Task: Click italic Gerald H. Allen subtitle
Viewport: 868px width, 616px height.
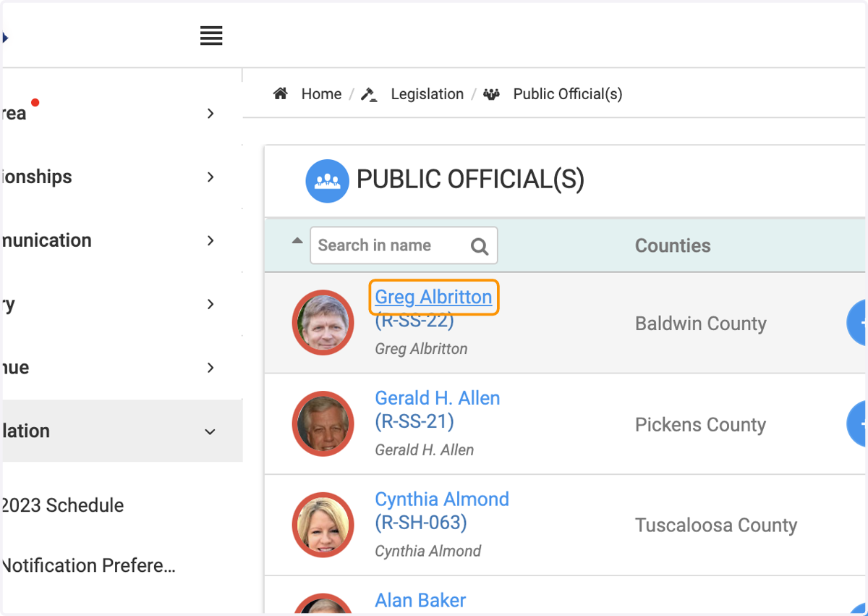Action: tap(425, 450)
